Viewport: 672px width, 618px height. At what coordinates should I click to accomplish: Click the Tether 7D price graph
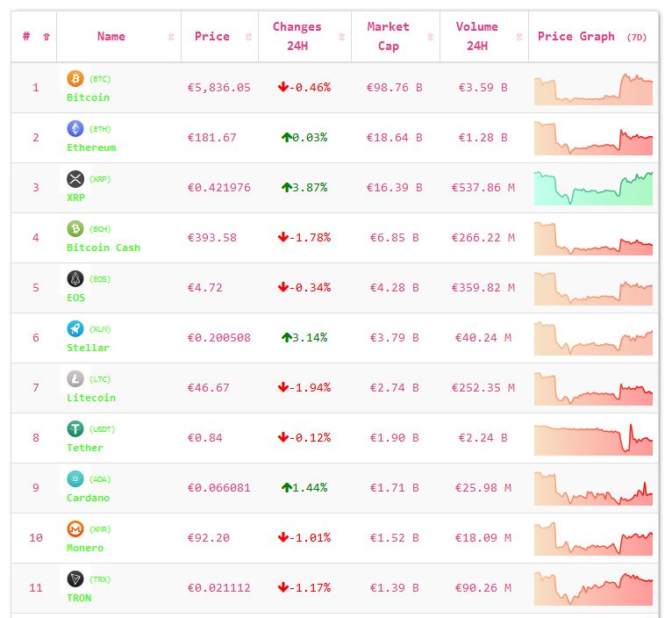pyautogui.click(x=593, y=438)
